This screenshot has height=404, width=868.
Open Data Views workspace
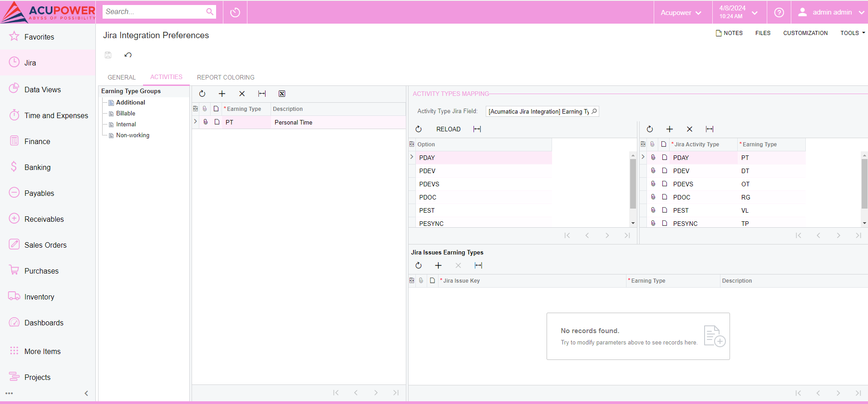(x=48, y=90)
